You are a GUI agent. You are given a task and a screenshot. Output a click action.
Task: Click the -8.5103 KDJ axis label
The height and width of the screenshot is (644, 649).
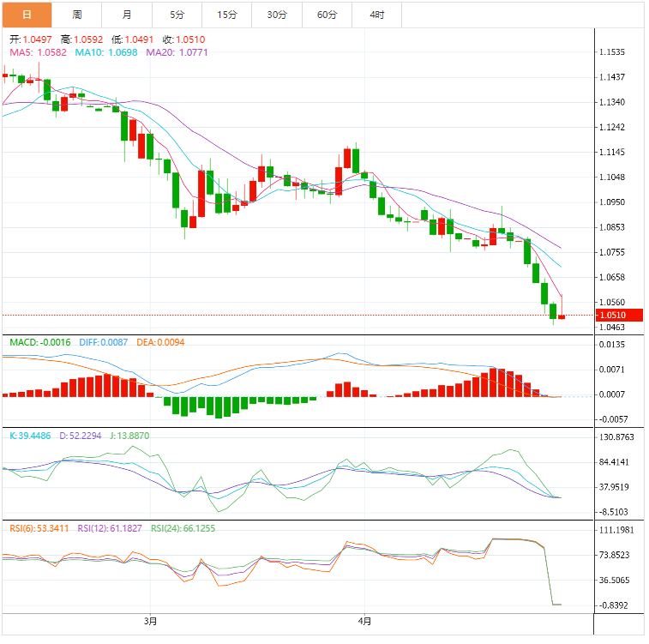(613, 513)
